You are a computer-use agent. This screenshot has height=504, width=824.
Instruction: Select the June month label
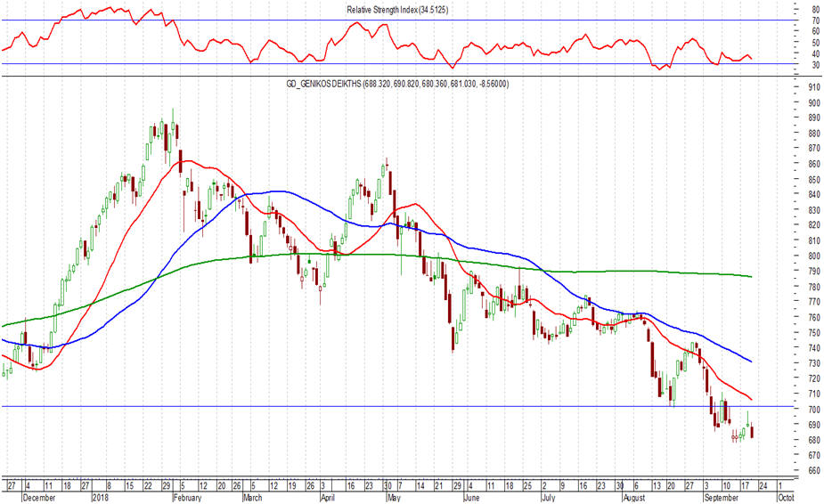(x=472, y=497)
